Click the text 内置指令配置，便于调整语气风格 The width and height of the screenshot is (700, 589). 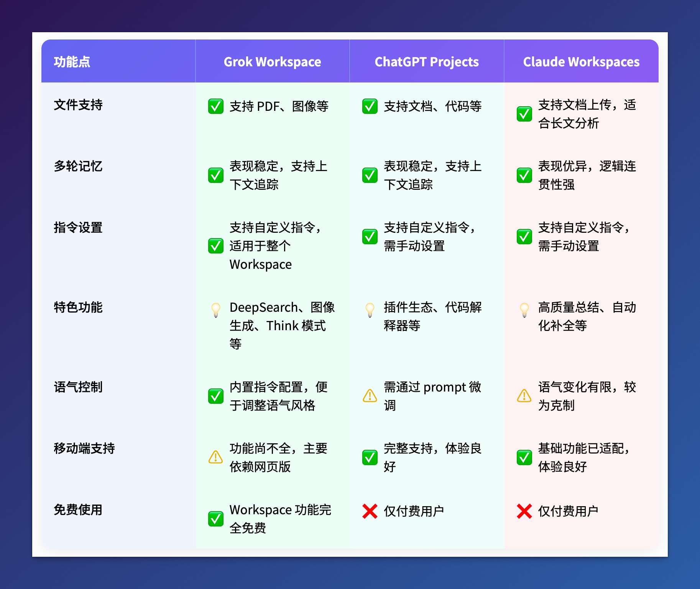279,396
